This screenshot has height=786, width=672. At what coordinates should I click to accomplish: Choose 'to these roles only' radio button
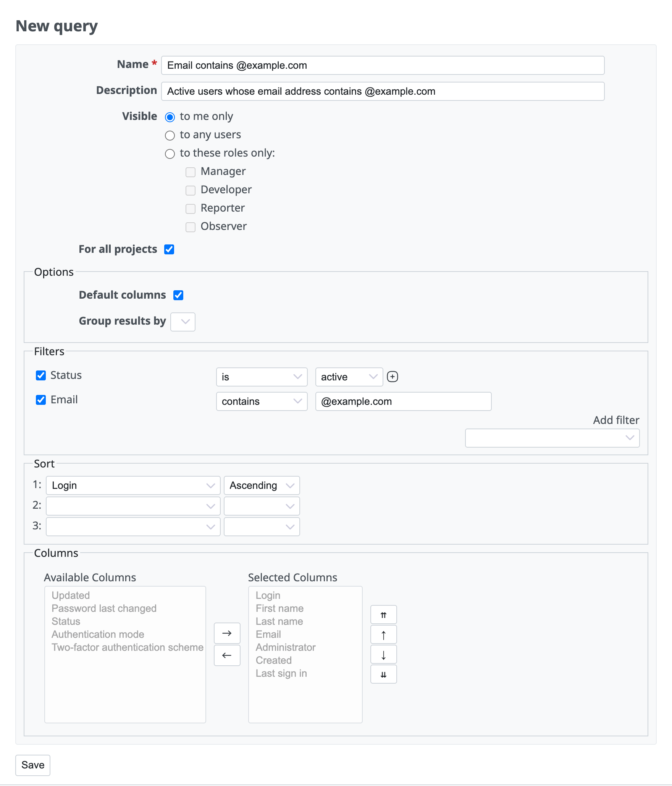point(170,154)
